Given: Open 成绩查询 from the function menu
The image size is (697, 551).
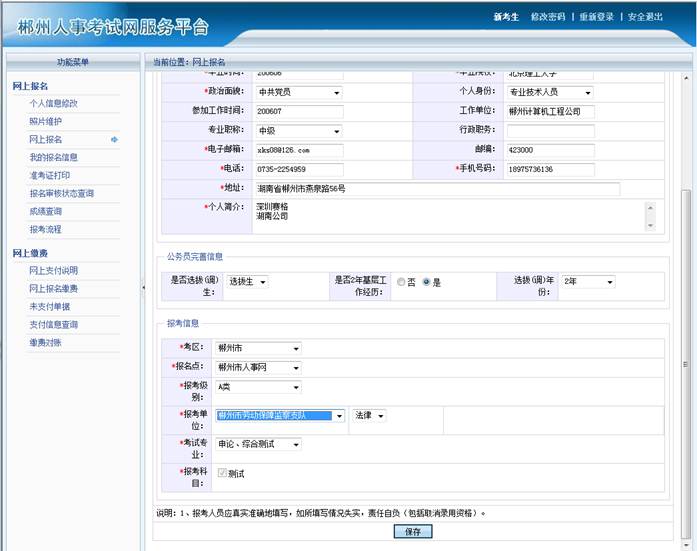Looking at the screenshot, I should tap(45, 211).
